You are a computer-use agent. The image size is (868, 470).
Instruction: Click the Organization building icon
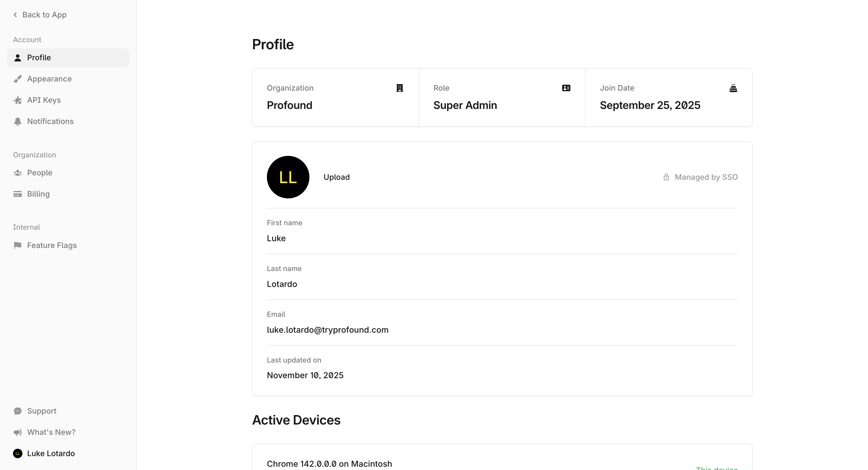coord(400,88)
